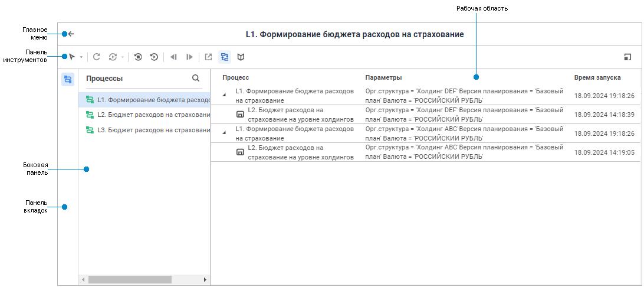Image resolution: width=644 pixels, height=287 pixels.
Task: Switch to the Processes tab icon in tab strip
Action: 68,79
